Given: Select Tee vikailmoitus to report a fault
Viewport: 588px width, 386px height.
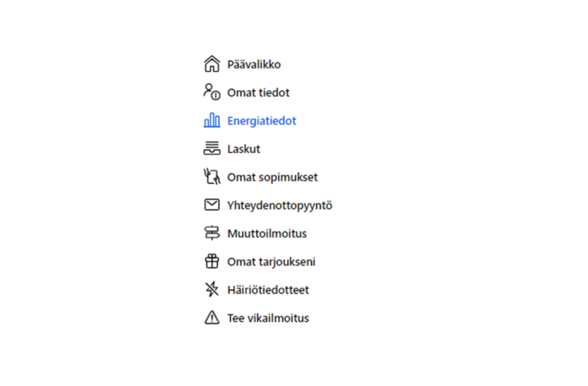Looking at the screenshot, I should pyautogui.click(x=268, y=318).
